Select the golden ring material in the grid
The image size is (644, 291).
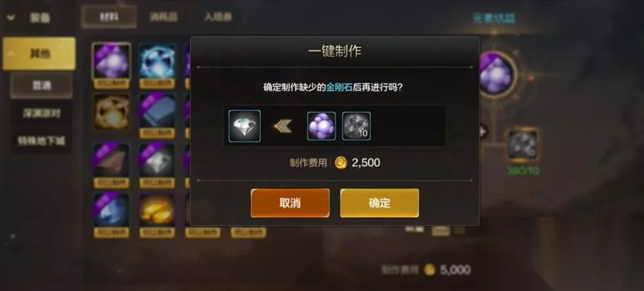coord(111,111)
